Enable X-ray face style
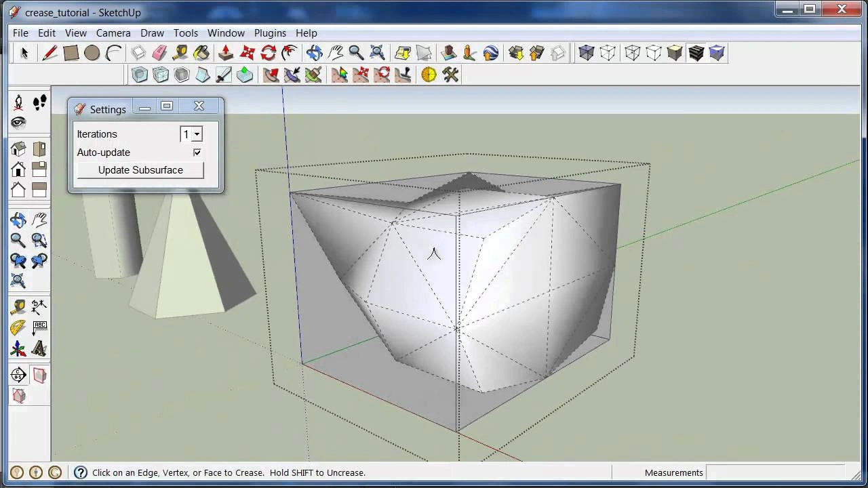Image resolution: width=868 pixels, height=488 pixels. tap(587, 53)
